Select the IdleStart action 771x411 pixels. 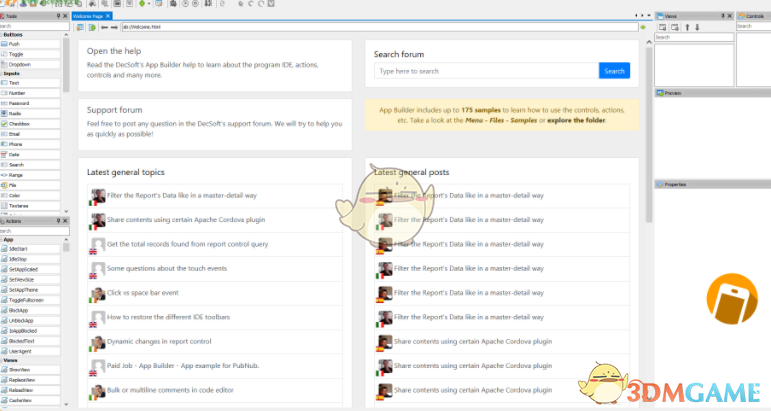coord(30,249)
